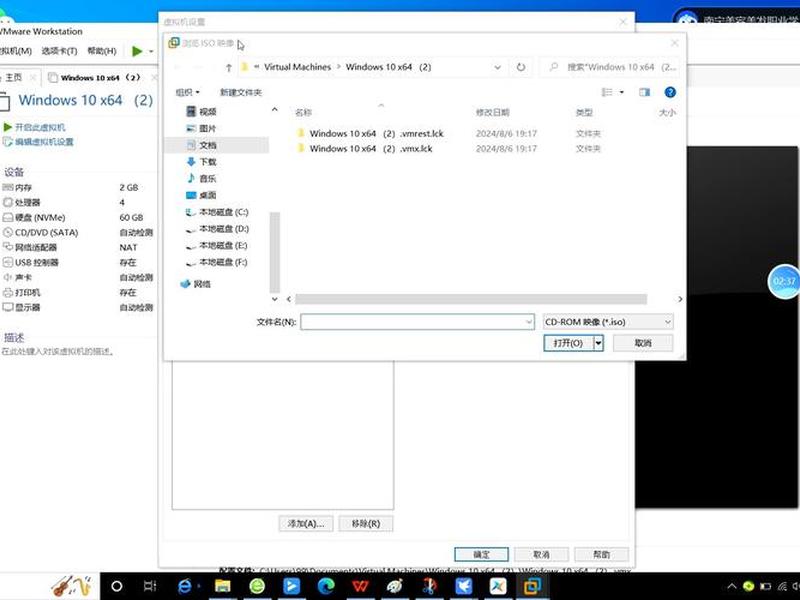The image size is (800, 600).
Task: Click the Open button
Action: point(568,343)
